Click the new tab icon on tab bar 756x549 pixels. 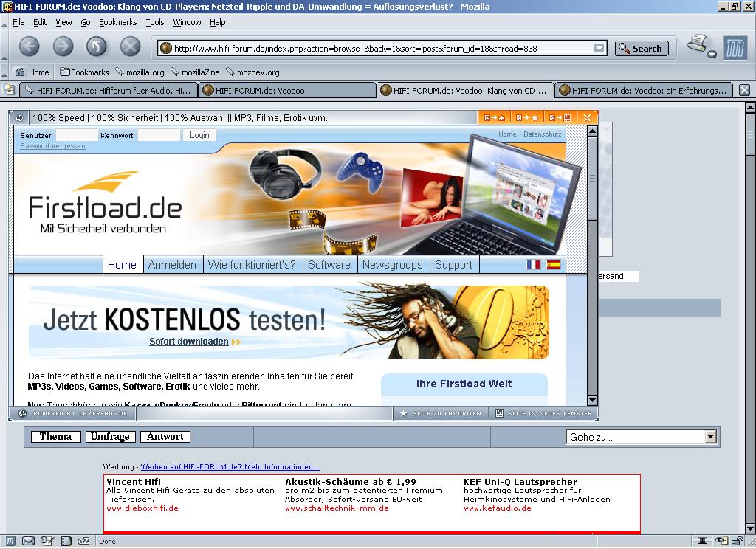click(9, 89)
